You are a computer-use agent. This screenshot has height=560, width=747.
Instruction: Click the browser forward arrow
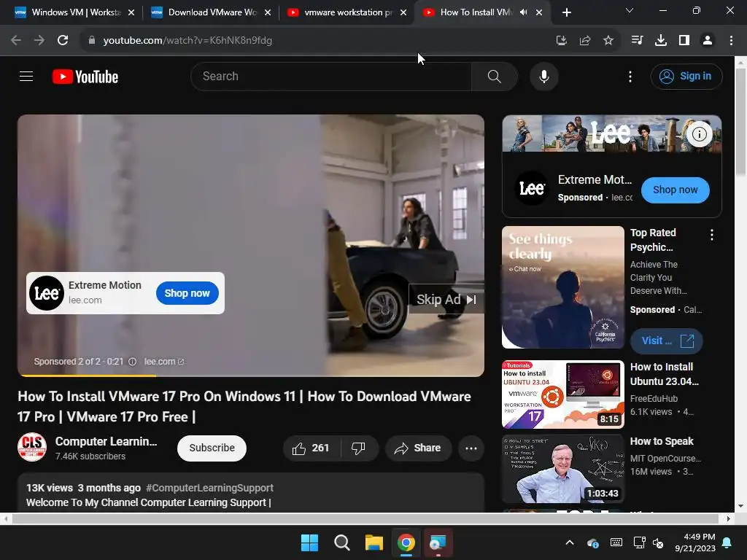click(x=39, y=41)
